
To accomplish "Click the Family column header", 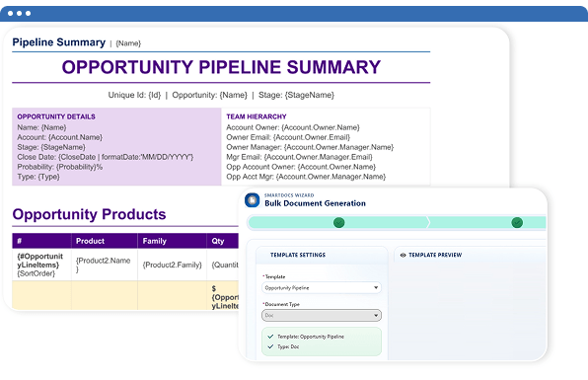I will [x=154, y=241].
